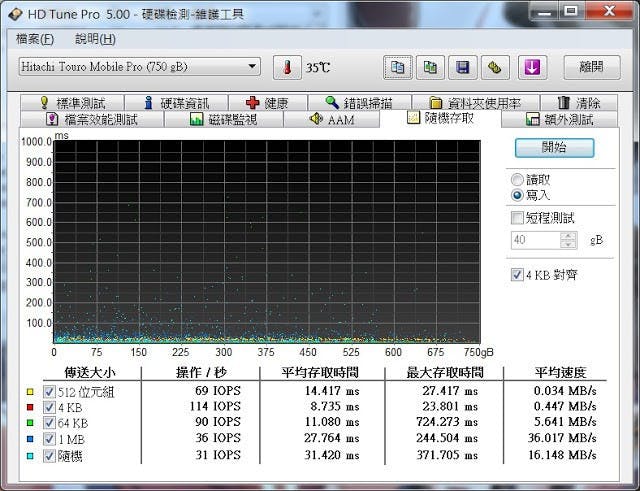Click the random access scatter graph
Screen dimensions: 640x491
coord(267,242)
